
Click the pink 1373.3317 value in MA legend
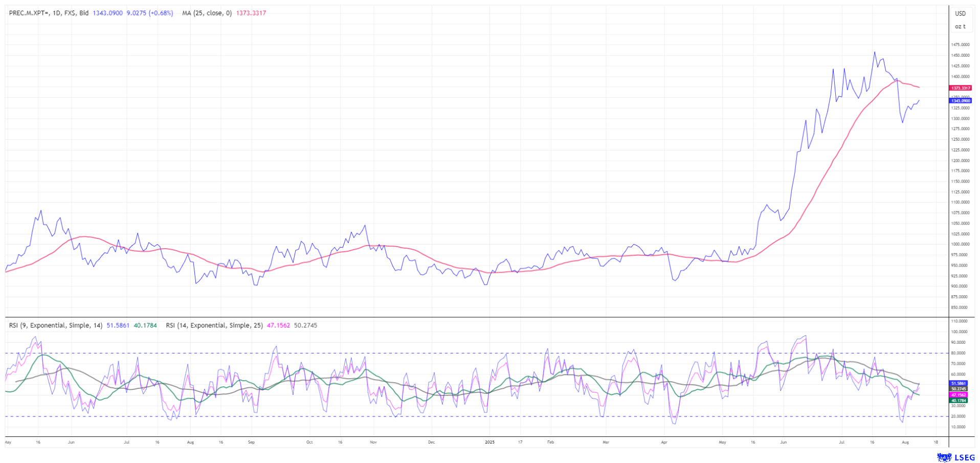click(x=251, y=13)
